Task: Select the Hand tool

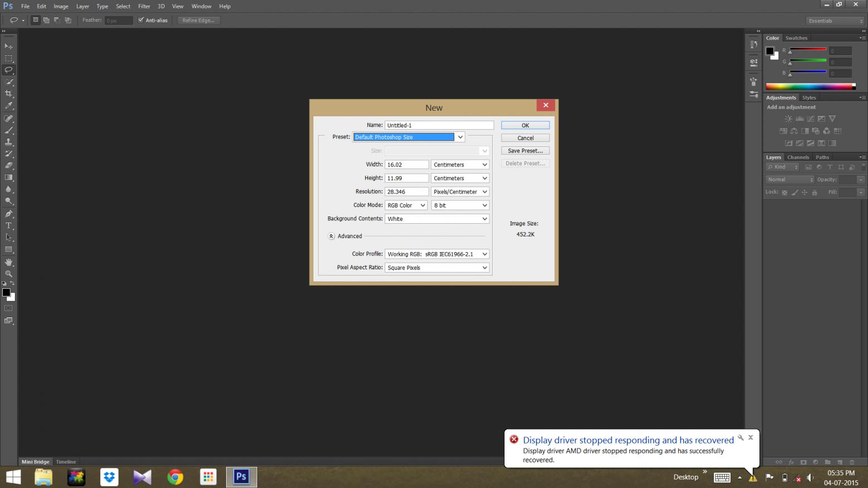Action: pos(9,262)
